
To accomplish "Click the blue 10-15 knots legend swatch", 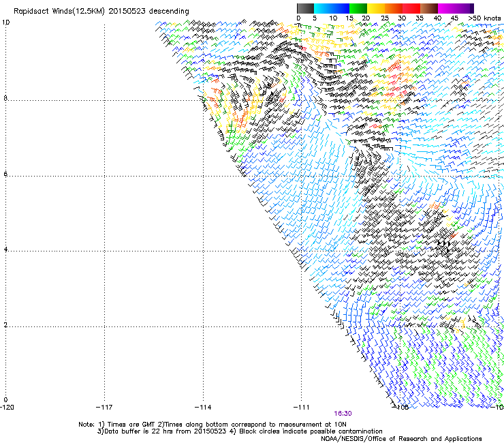I will coord(341,8).
